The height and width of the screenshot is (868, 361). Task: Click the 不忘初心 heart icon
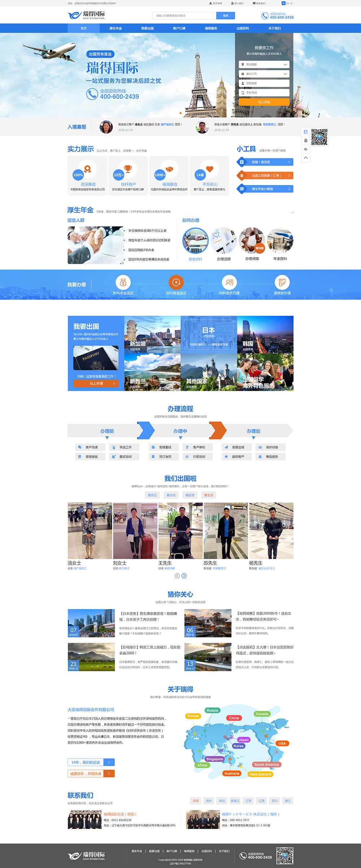point(210,169)
